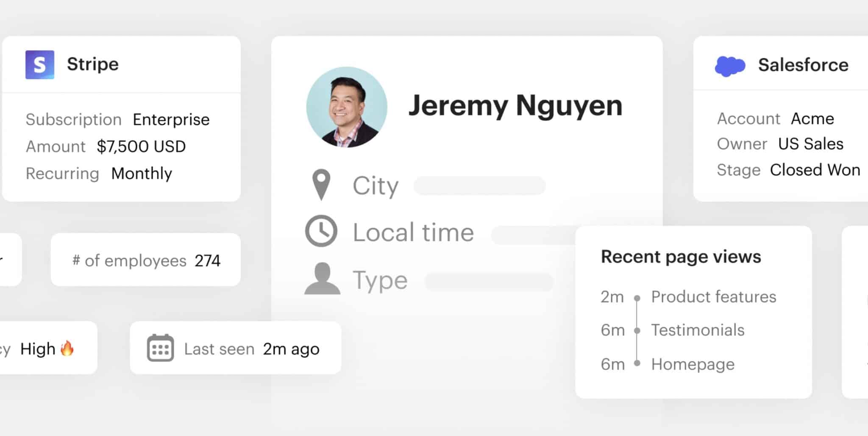Click the Local time clock icon
The height and width of the screenshot is (436, 868).
(x=321, y=231)
